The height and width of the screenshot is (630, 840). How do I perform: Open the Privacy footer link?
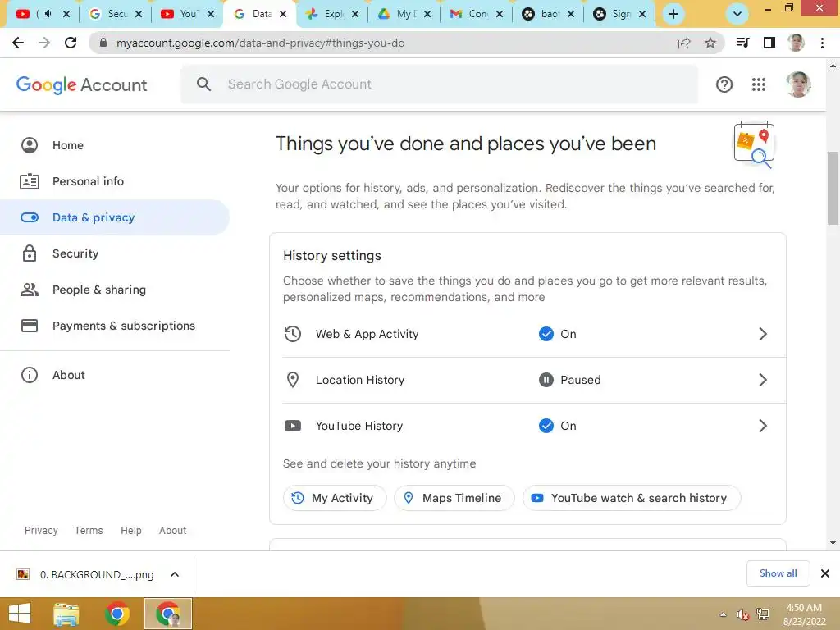tap(41, 531)
